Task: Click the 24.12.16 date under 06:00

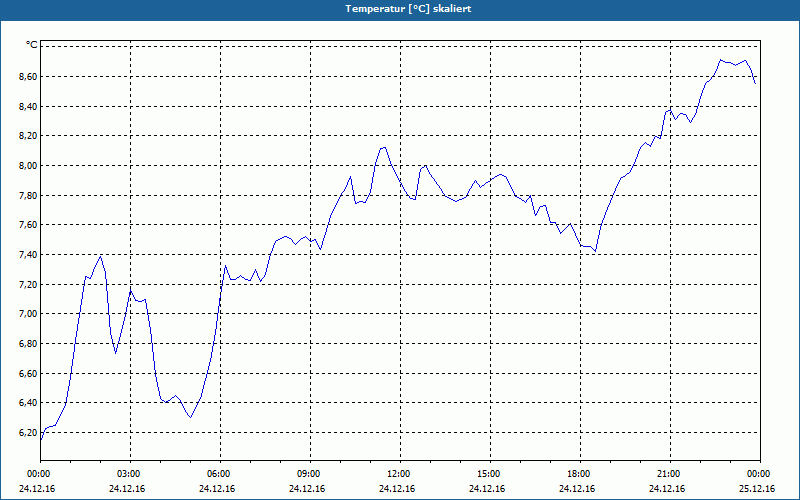Action: [x=217, y=489]
